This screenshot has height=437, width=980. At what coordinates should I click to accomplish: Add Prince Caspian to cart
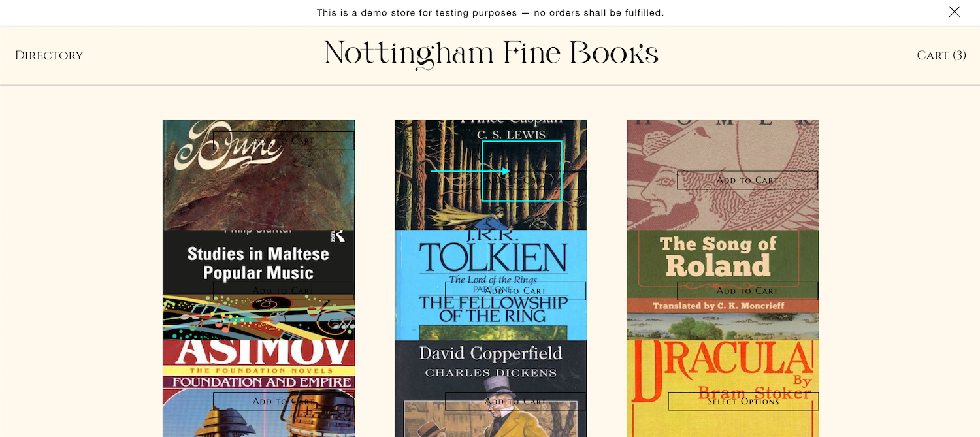515,180
